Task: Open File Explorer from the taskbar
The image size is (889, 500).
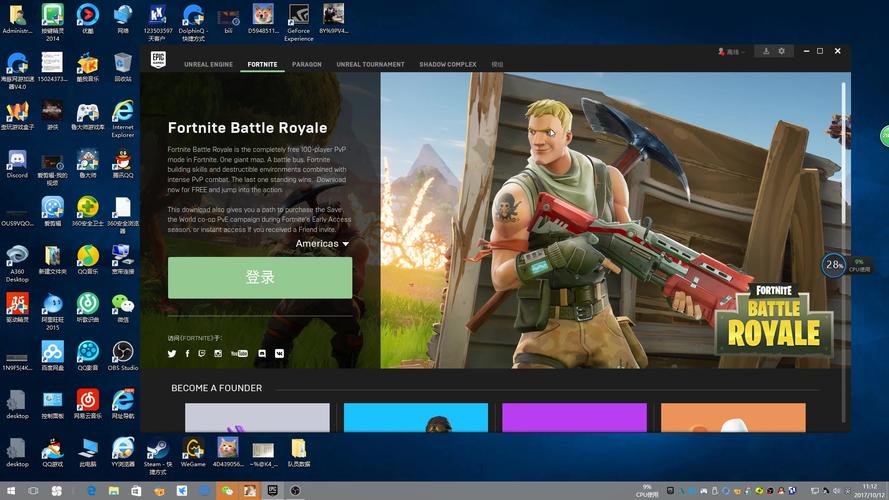Action: (113, 491)
